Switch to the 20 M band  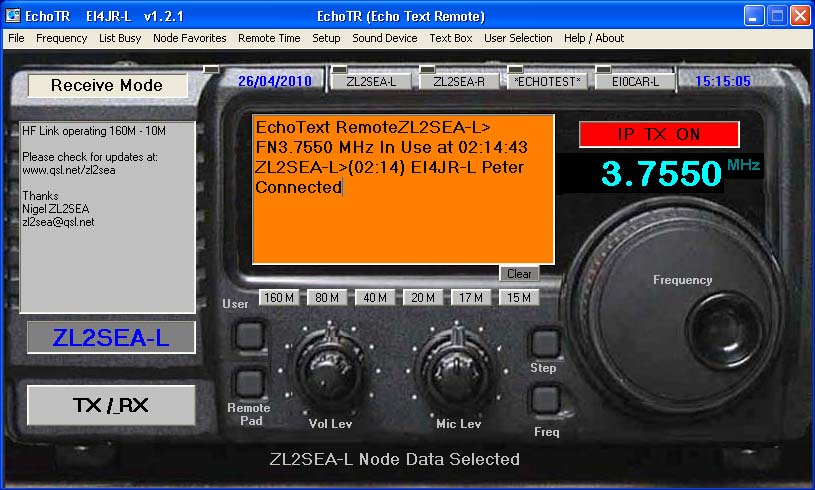pyautogui.click(x=423, y=298)
